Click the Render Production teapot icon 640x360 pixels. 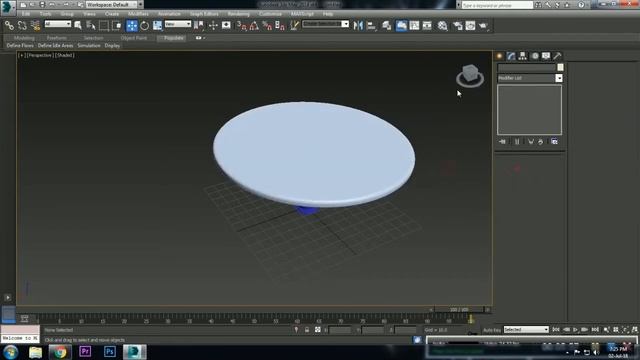[x=484, y=26]
